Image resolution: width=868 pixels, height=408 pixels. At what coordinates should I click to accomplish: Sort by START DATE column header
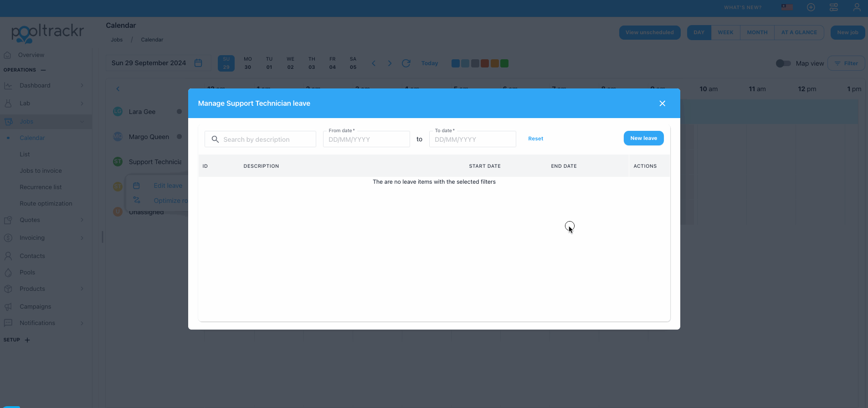tap(485, 166)
